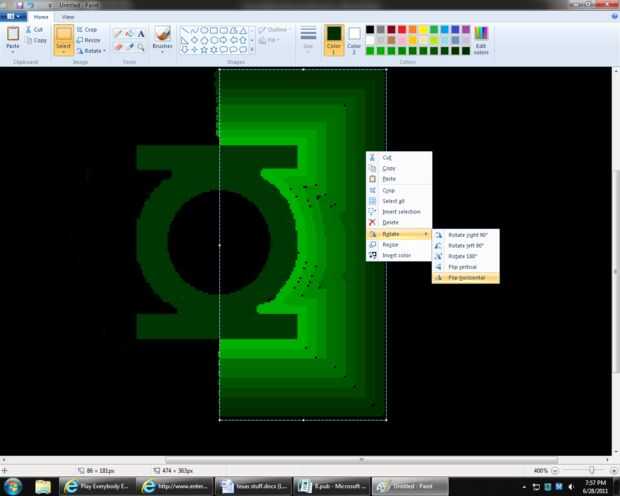Pick the yellow color swatch
Viewport: 620px width, 496px height.
click(423, 29)
